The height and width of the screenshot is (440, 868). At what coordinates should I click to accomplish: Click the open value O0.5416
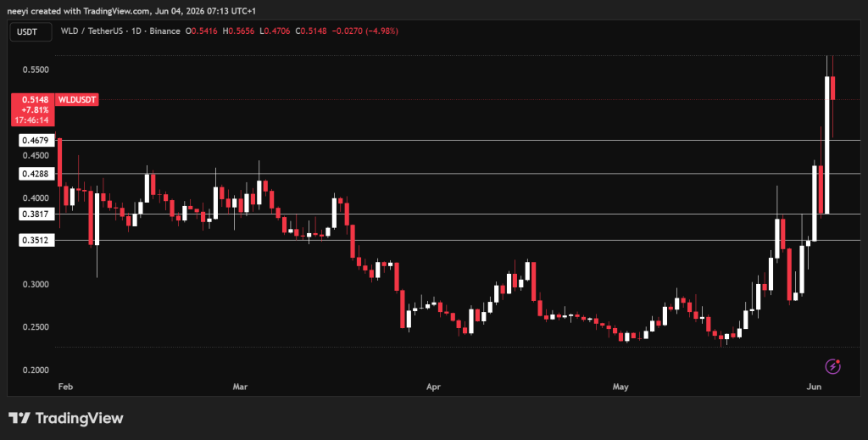pos(201,31)
